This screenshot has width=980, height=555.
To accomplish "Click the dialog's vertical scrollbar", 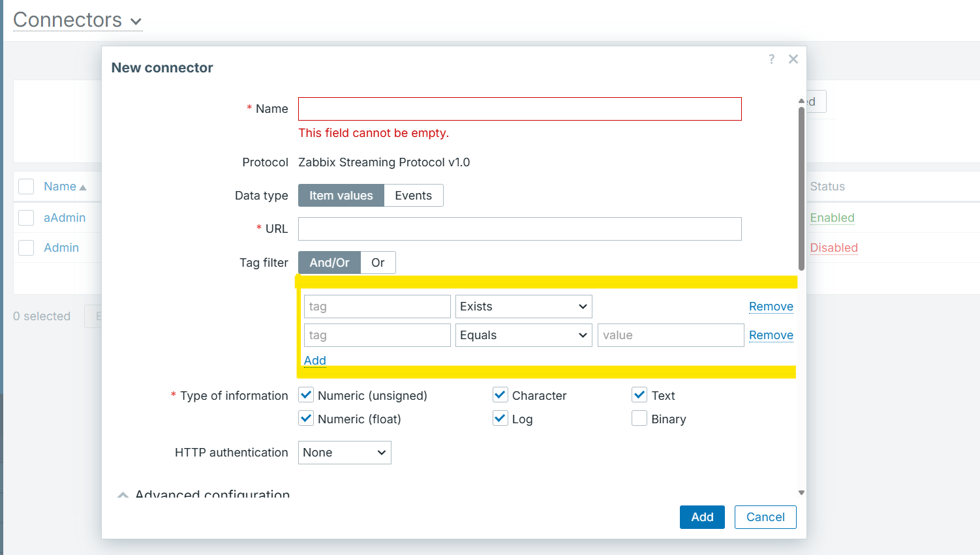I will point(801,189).
